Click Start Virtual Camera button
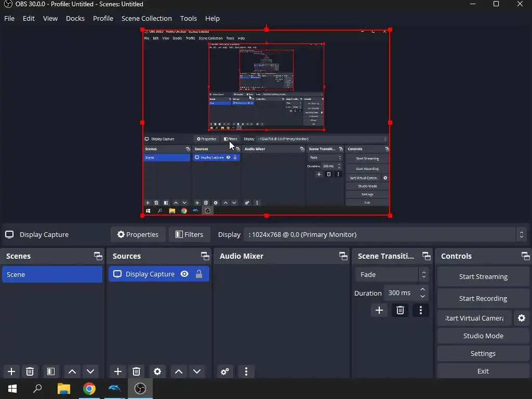 coord(474,318)
